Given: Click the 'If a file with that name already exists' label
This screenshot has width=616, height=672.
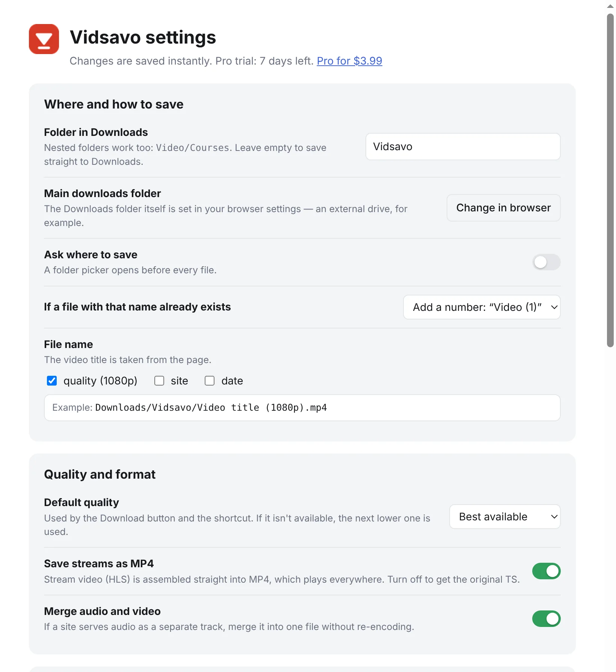Looking at the screenshot, I should pos(137,307).
